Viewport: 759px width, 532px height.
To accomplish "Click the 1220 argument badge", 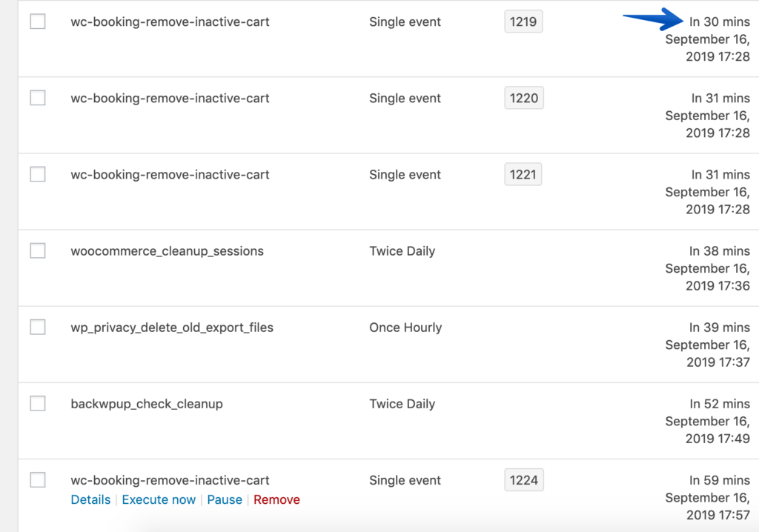I will tap(524, 99).
